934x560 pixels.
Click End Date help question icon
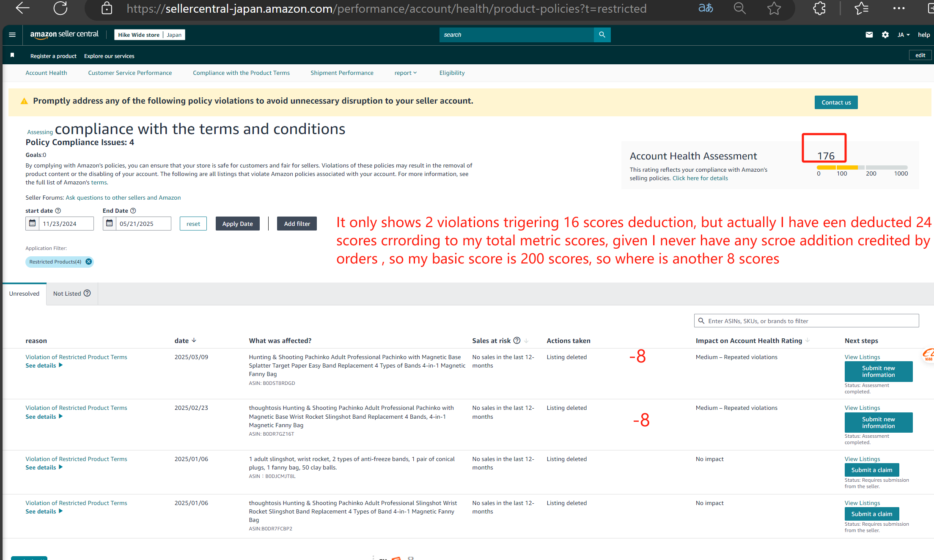point(133,211)
